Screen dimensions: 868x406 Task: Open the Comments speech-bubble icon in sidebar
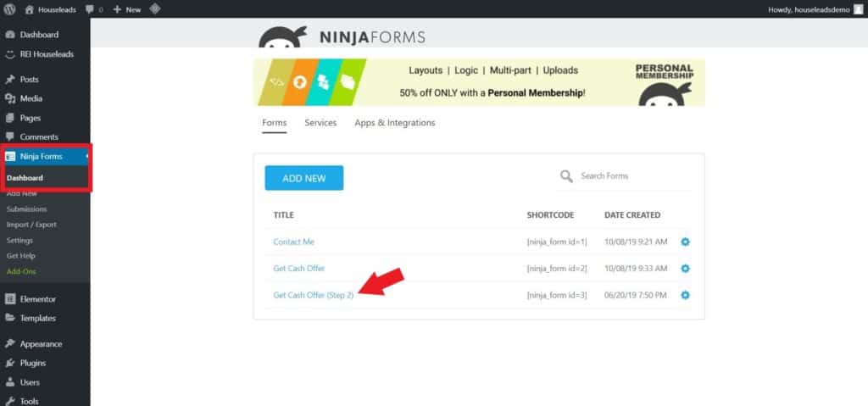click(10, 136)
